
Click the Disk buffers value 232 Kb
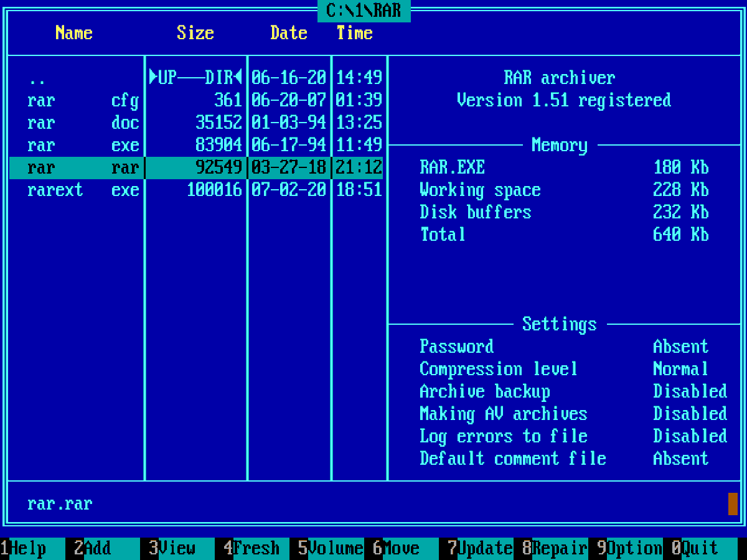point(681,213)
